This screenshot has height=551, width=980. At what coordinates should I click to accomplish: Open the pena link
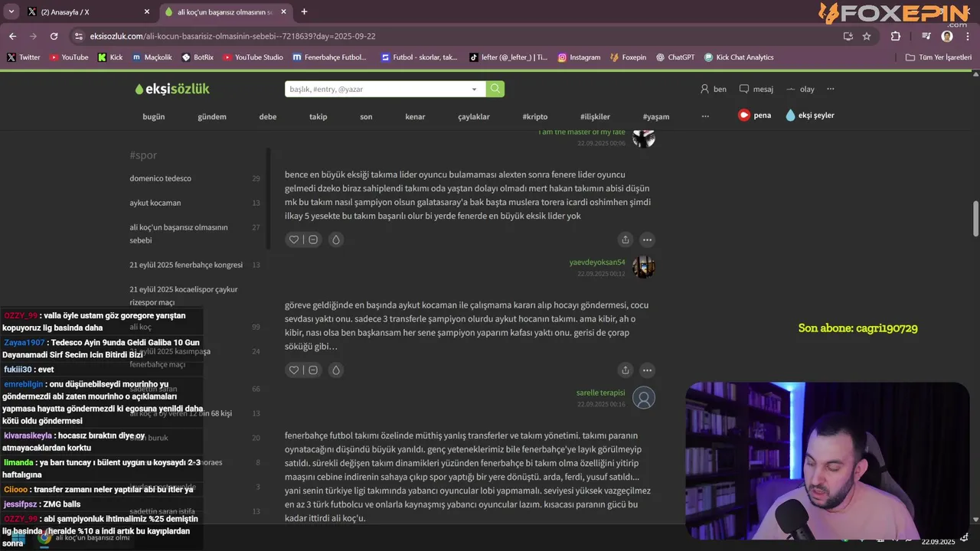tap(755, 116)
